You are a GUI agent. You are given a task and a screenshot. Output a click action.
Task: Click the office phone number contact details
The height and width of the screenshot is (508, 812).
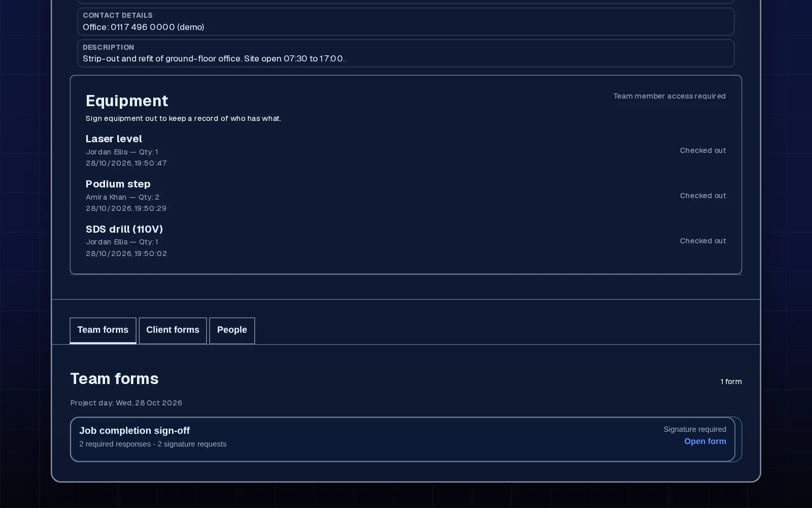(144, 27)
